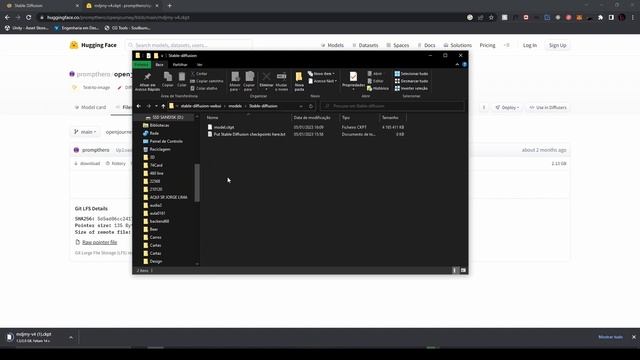640x360 pixels.
Task: Click Log In on Hugging Face
Action: (530, 45)
